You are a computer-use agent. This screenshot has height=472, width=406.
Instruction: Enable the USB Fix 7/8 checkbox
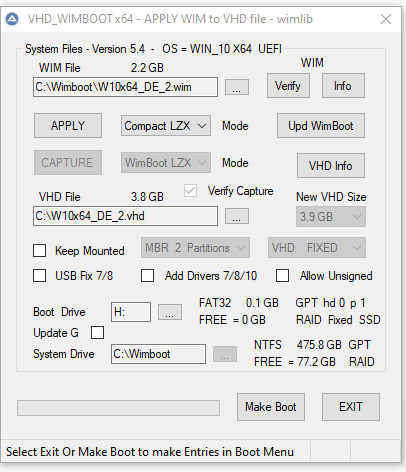[x=39, y=276]
